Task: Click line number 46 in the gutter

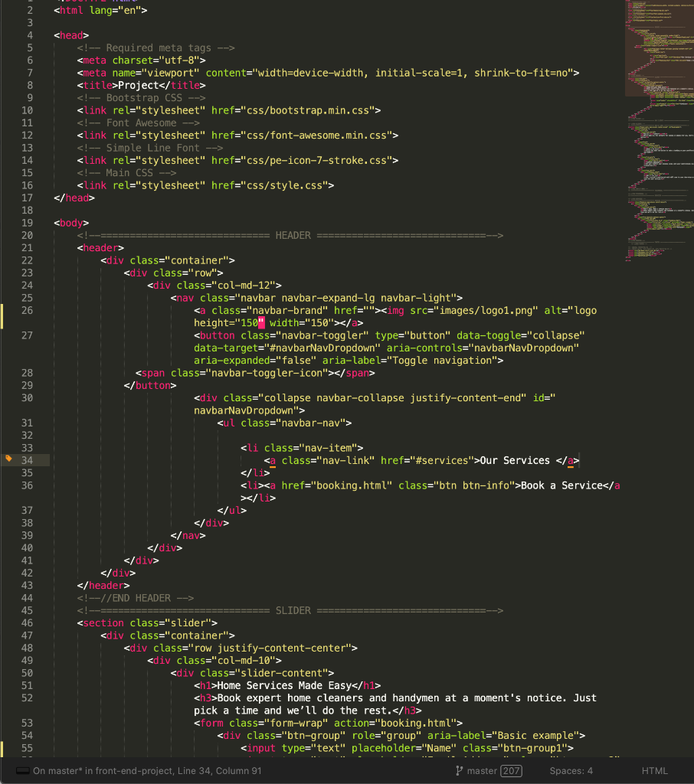Action: [27, 623]
